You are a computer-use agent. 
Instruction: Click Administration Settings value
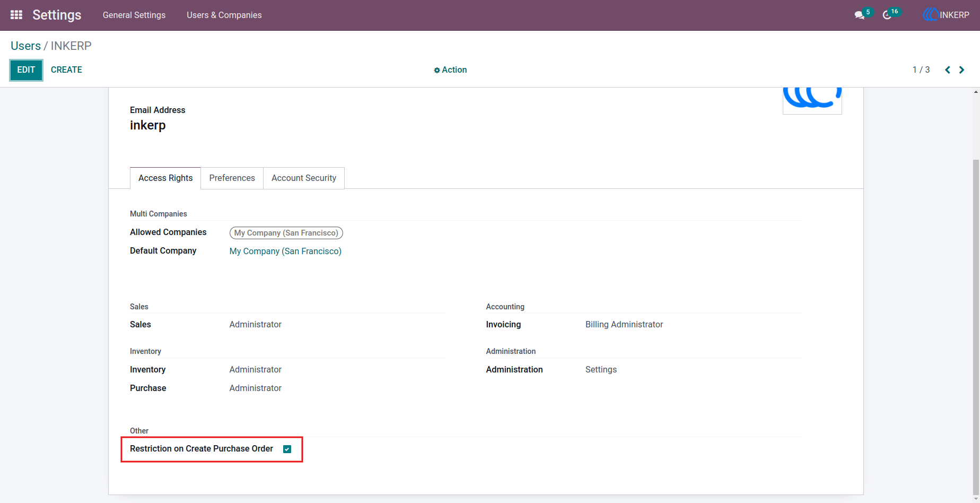tap(601, 370)
